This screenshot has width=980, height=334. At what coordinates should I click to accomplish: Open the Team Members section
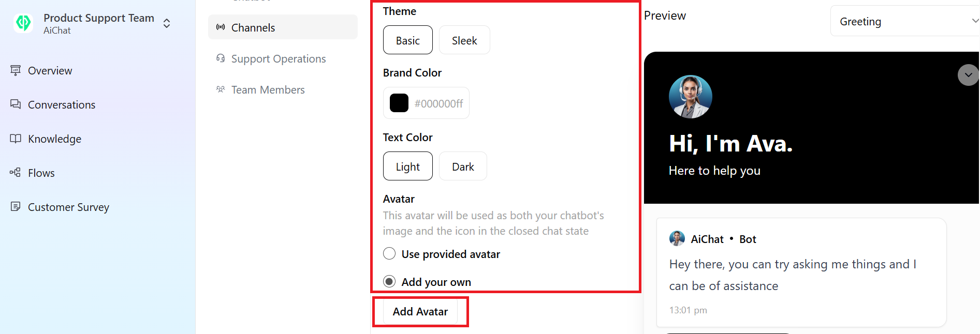coord(268,89)
